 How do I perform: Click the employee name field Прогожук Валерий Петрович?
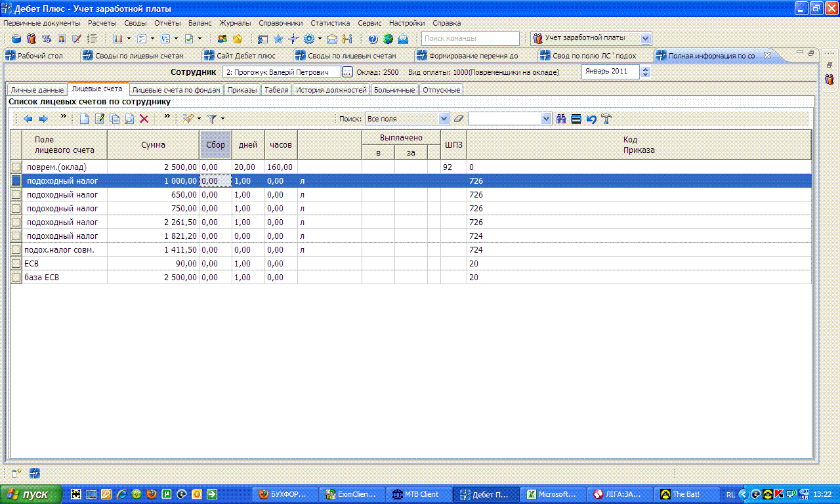pos(282,72)
